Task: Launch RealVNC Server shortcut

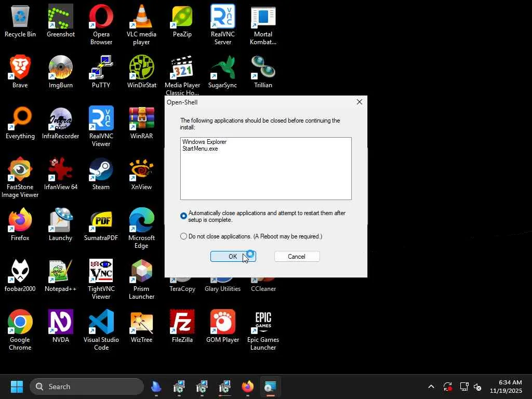Action: (222, 24)
